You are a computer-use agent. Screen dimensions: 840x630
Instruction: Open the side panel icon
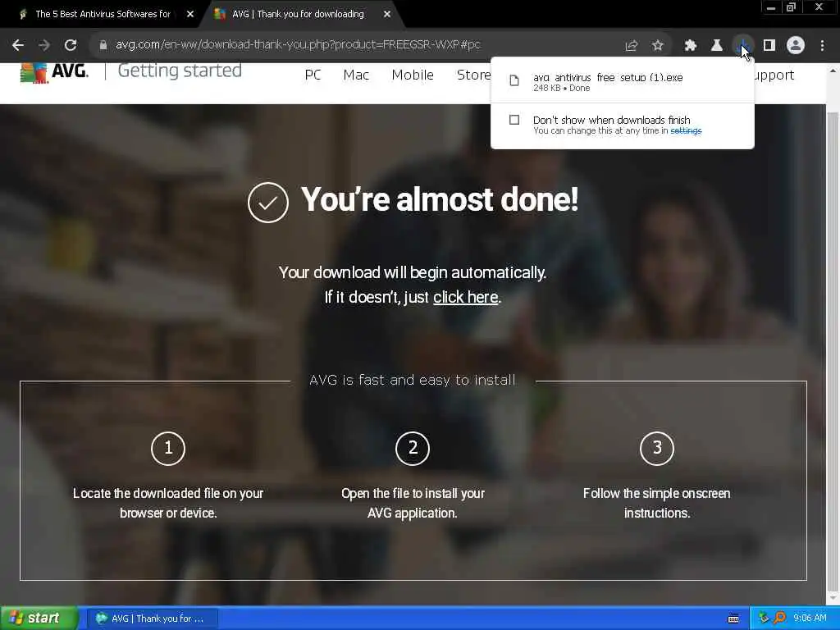(x=769, y=46)
